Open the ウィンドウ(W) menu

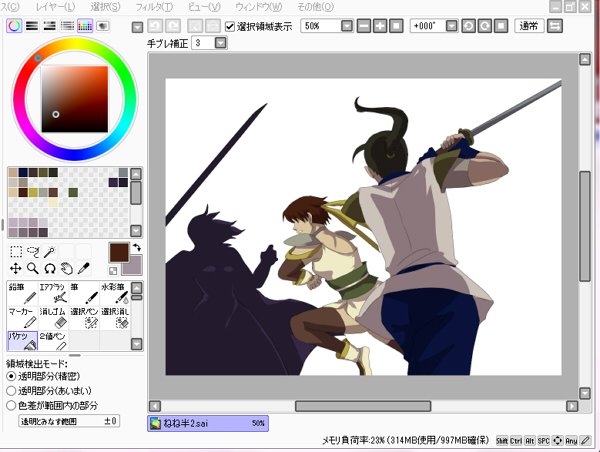point(259,7)
